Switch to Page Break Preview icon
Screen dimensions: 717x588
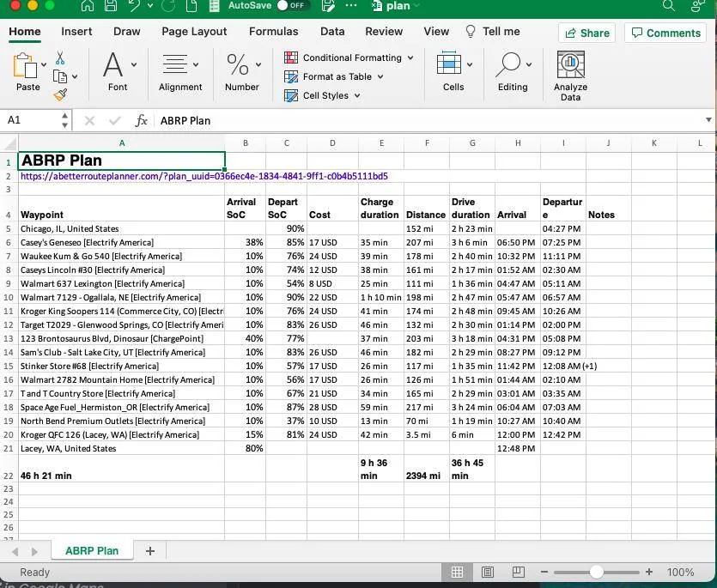[x=518, y=572]
